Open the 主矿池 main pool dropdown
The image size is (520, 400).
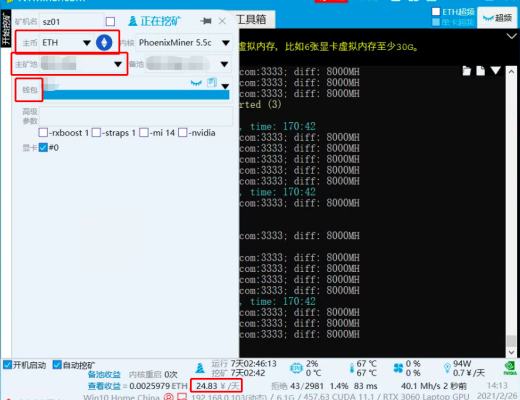[118, 64]
